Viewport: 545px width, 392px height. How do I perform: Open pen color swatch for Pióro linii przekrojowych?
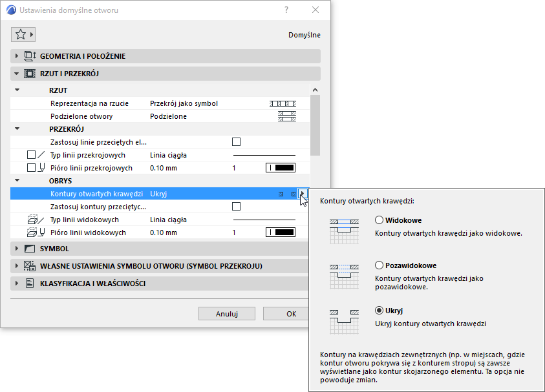(281, 168)
